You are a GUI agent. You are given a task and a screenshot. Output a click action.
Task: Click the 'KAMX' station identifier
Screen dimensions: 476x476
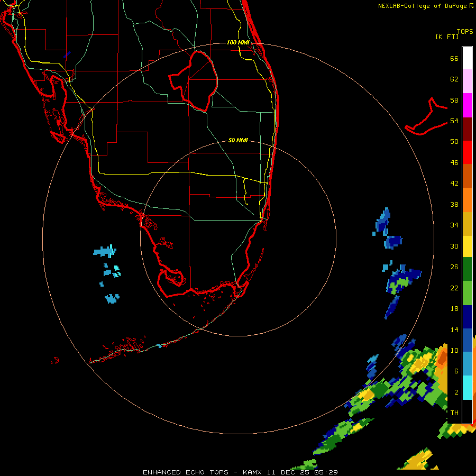click(x=253, y=472)
